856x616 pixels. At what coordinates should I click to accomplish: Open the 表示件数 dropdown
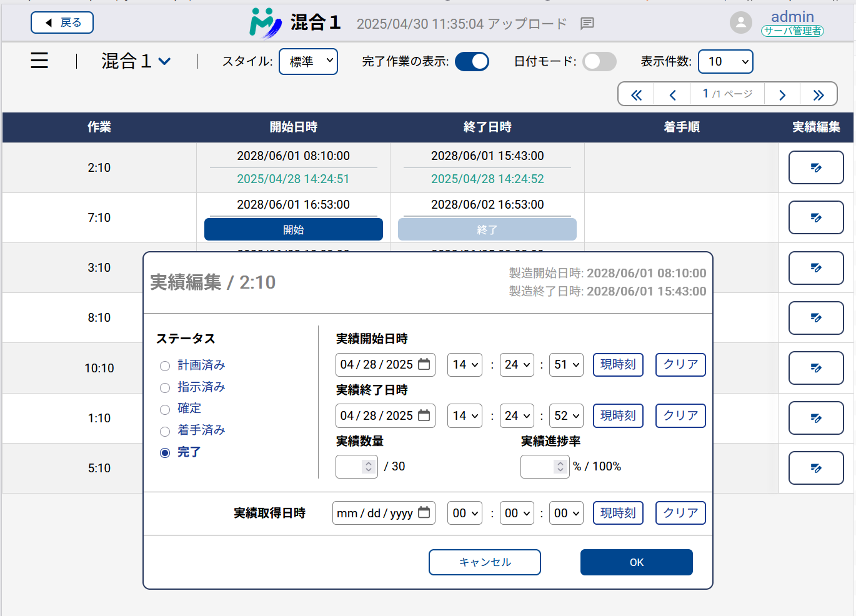click(725, 61)
